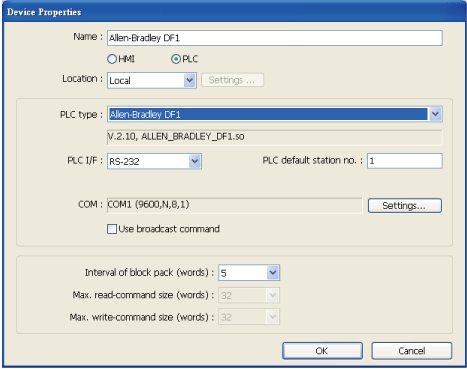Open the Location dropdown
This screenshot has width=467, height=369.
tap(152, 80)
